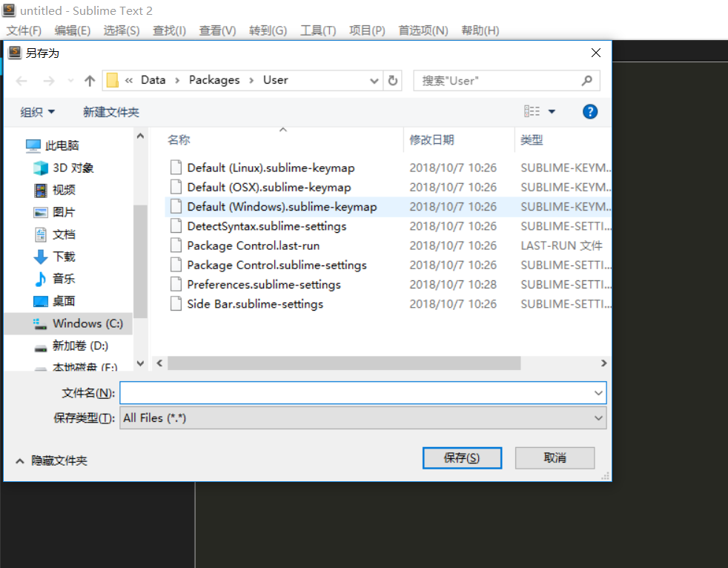Open the 文件名 history dropdown arrow
Viewport: 728px width, 568px height.
point(598,393)
